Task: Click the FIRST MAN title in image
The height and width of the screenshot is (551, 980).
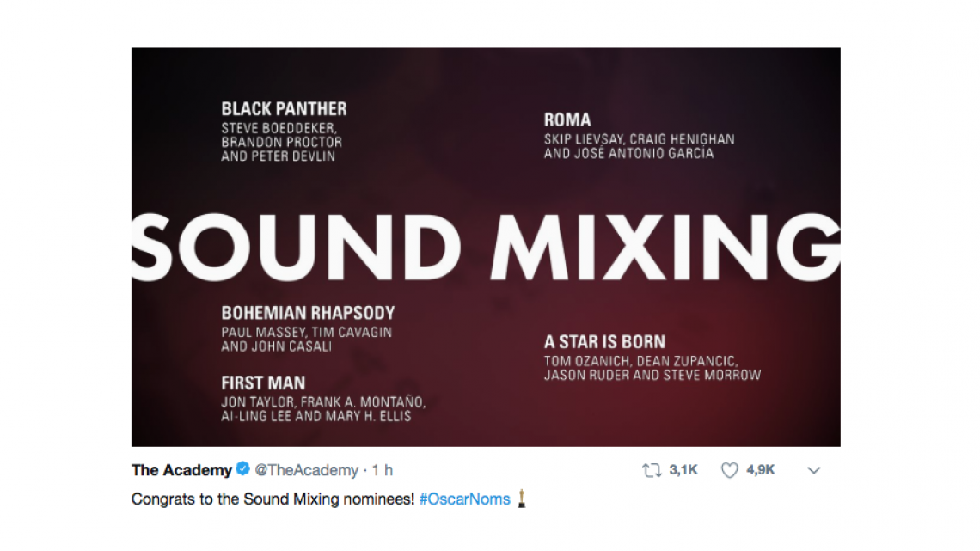Action: coord(263,383)
